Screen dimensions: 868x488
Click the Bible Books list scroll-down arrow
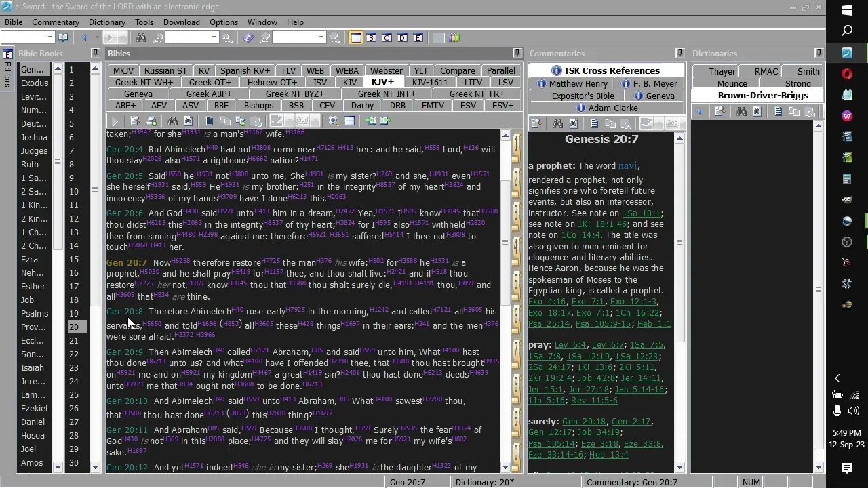coord(58,467)
